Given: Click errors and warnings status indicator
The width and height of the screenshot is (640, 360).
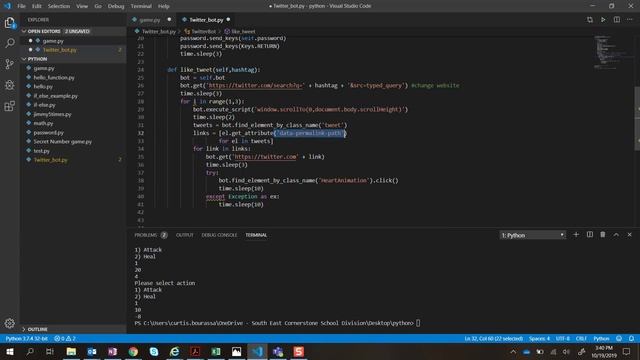Looking at the screenshot, I should [65, 338].
